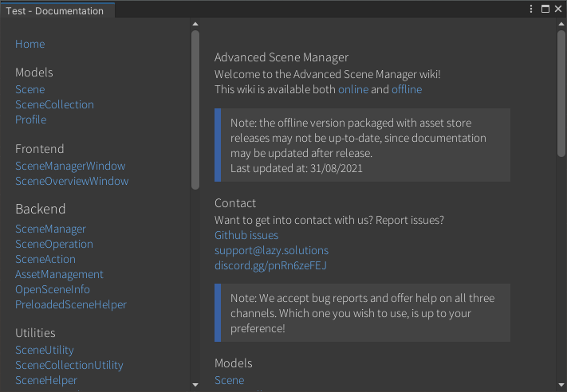This screenshot has height=392, width=567.
Task: Close the Documentation window
Action: (558, 9)
